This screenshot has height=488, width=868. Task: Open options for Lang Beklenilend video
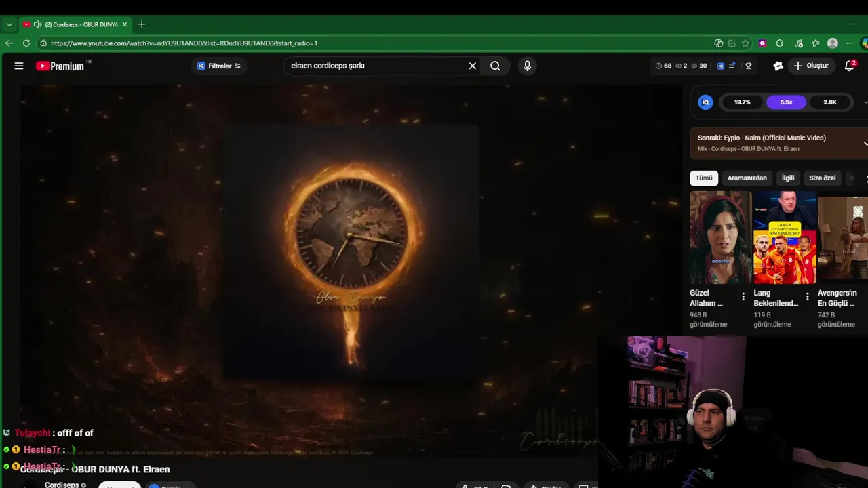[807, 297]
